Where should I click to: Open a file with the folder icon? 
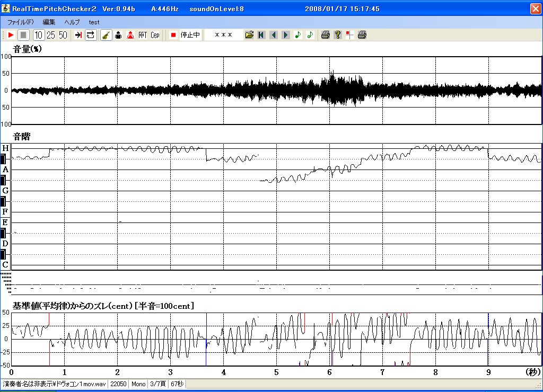249,35
